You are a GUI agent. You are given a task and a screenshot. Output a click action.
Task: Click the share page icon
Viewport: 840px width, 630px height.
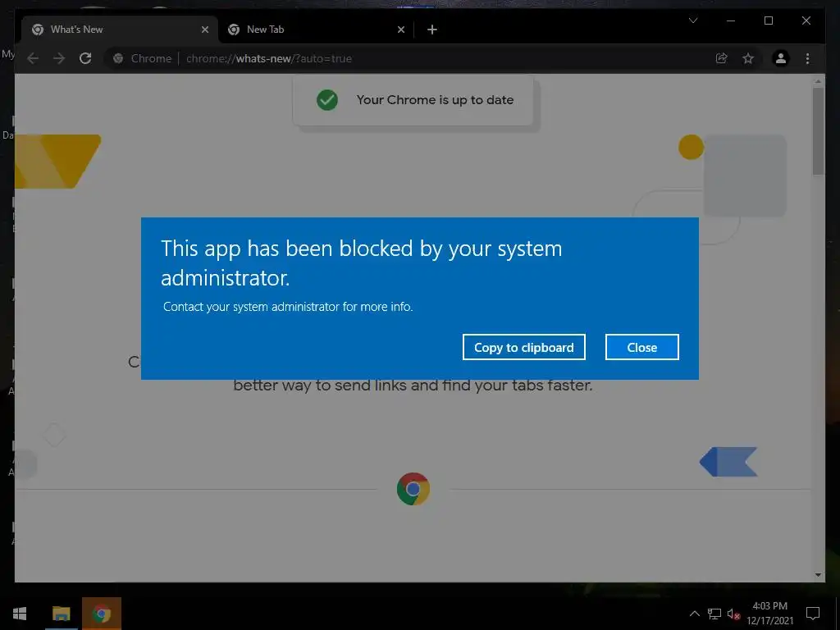pyautogui.click(x=722, y=58)
